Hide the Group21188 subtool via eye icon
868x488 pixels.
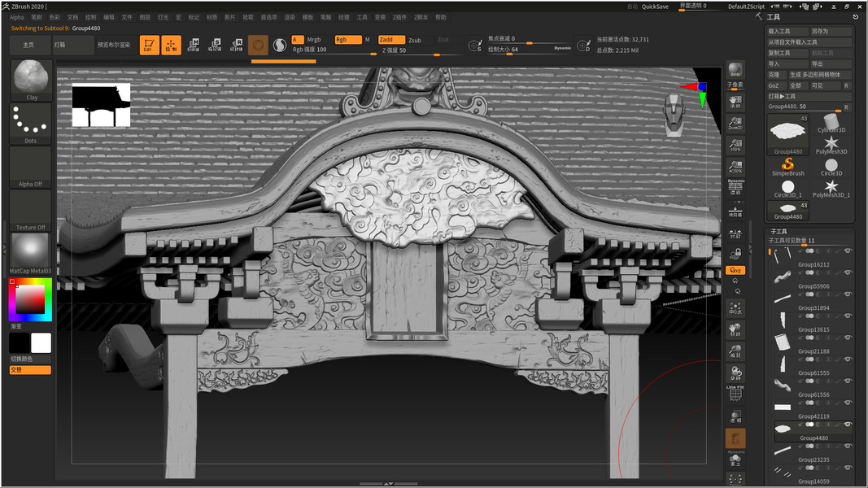tap(848, 338)
